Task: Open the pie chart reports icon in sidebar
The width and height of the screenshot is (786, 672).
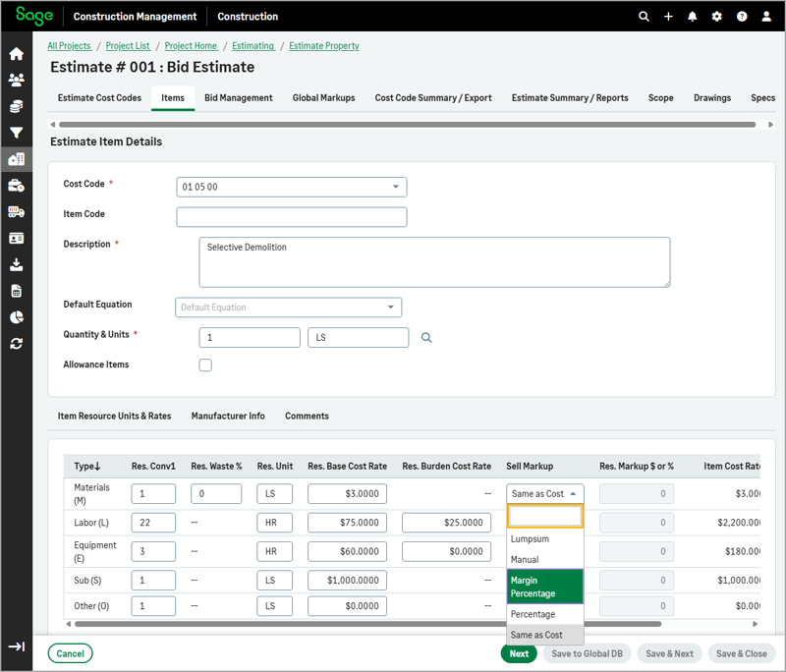Action: [16, 316]
